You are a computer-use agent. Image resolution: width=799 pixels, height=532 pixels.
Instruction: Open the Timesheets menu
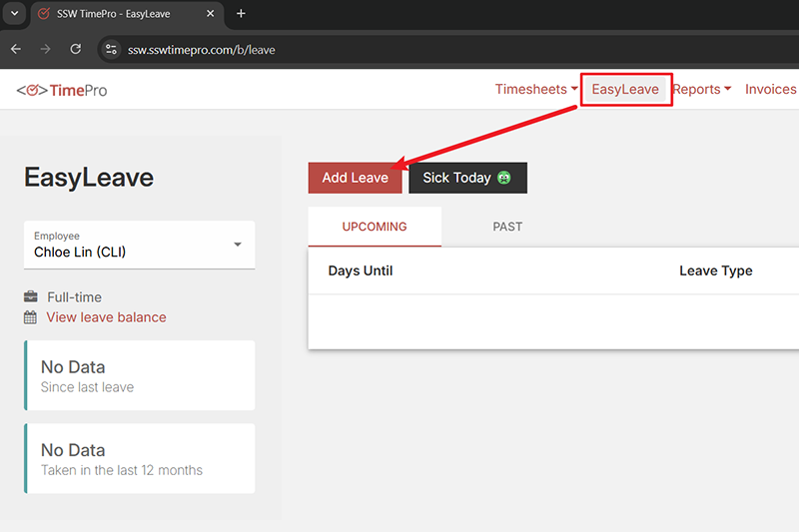coord(536,89)
